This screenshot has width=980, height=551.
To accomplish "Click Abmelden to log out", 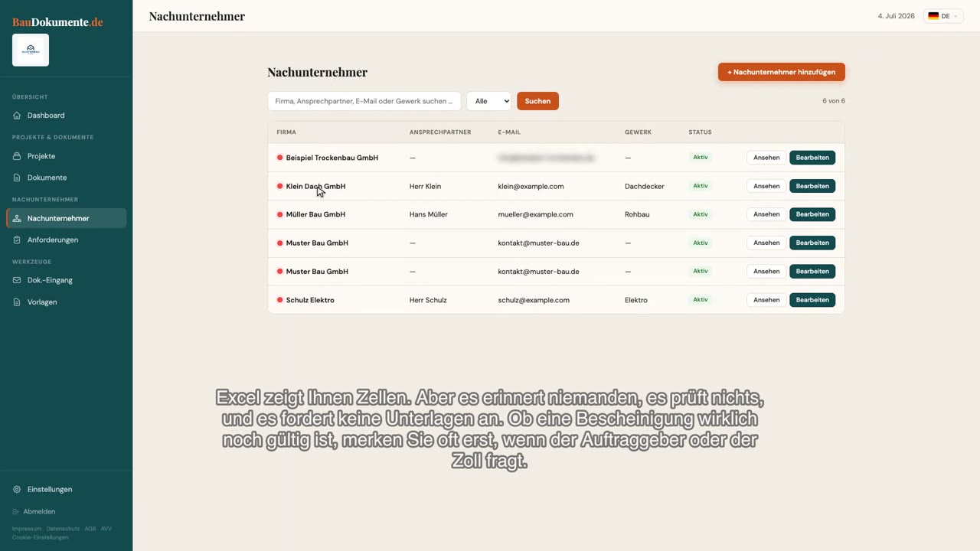I will coord(39,512).
